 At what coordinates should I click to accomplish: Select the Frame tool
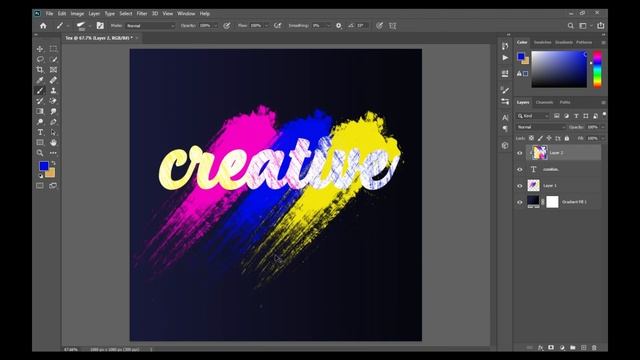53,70
